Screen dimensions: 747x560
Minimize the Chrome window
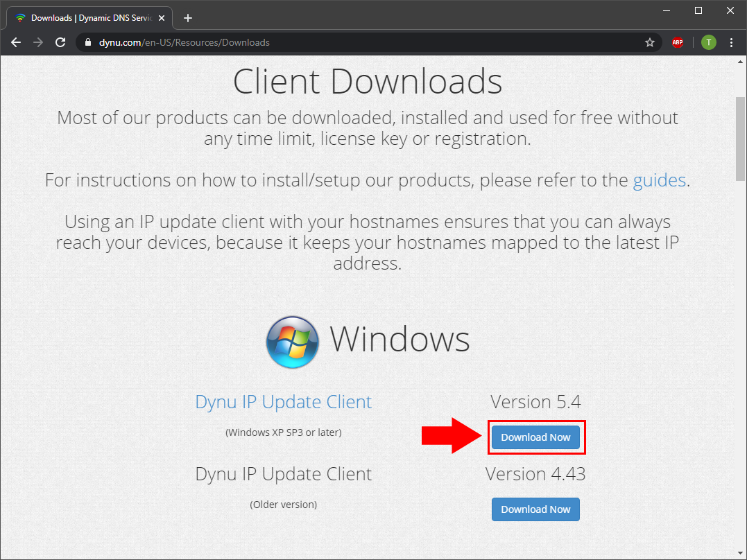[x=667, y=10]
